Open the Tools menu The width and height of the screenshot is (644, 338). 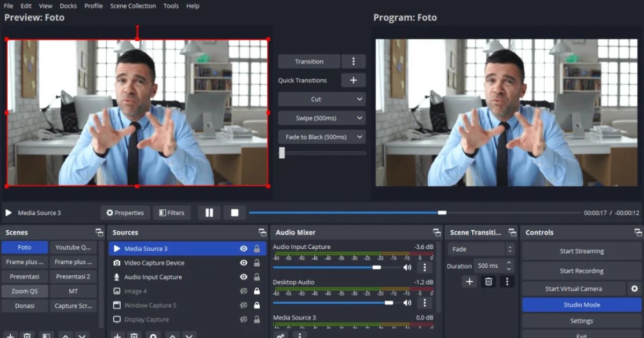(x=171, y=6)
